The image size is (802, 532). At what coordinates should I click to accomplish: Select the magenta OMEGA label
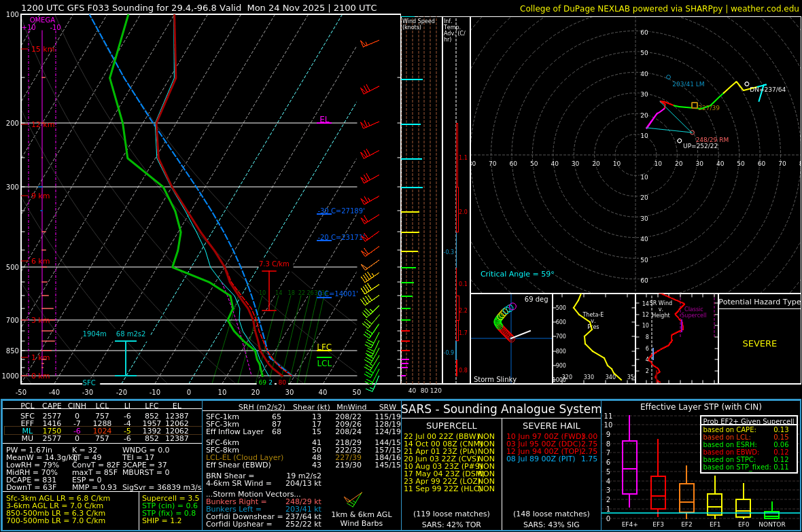pyautogui.click(x=42, y=20)
